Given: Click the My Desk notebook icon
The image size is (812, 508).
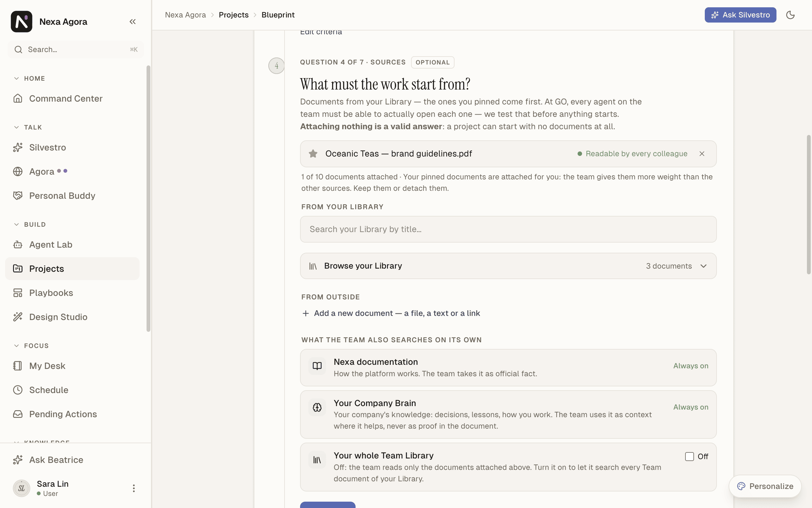Looking at the screenshot, I should (x=18, y=365).
